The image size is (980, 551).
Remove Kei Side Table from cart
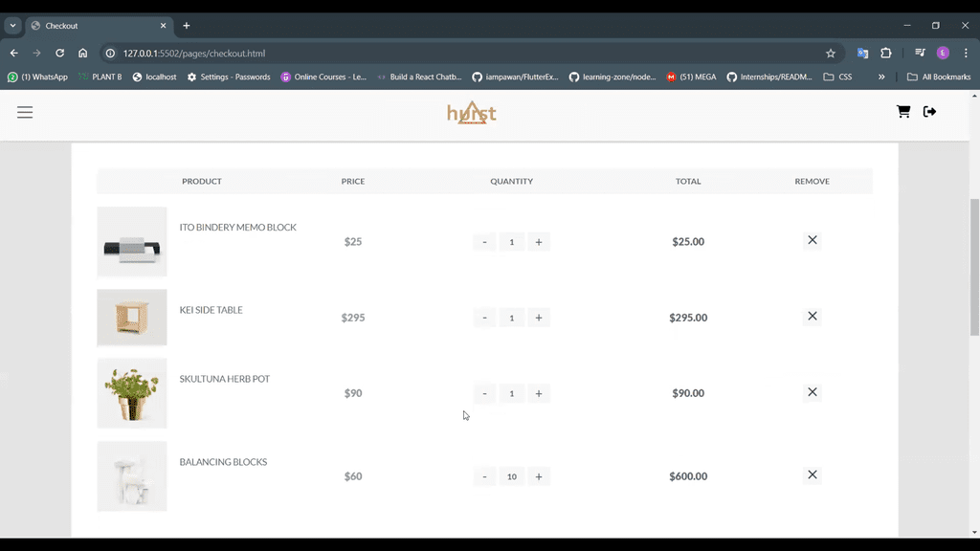pyautogui.click(x=812, y=316)
